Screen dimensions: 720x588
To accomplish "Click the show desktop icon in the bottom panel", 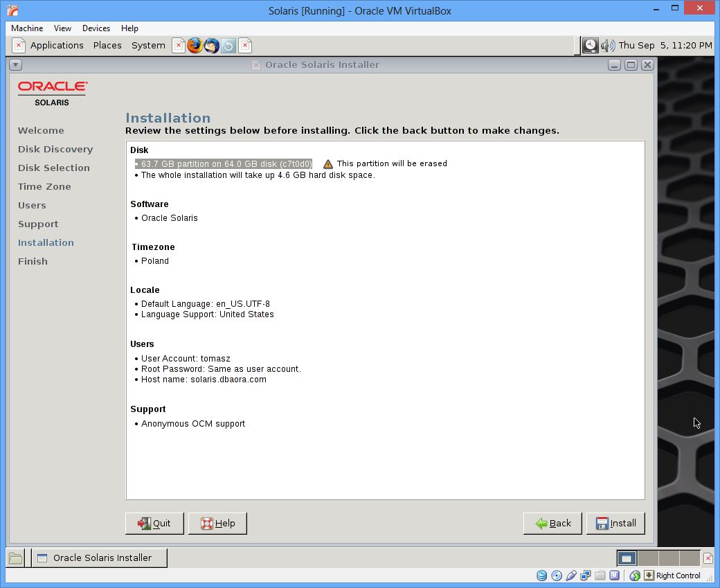I will tap(16, 558).
